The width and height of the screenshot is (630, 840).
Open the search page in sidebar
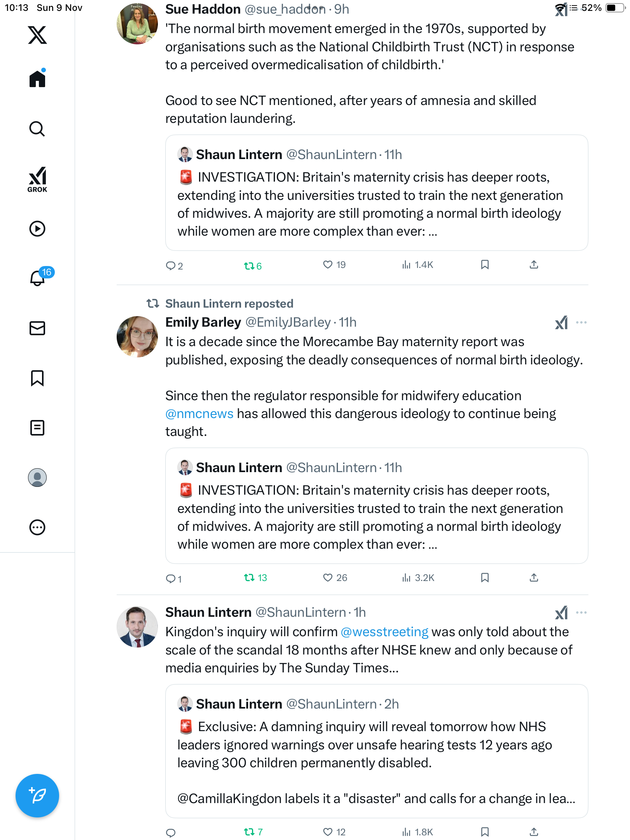point(37,129)
